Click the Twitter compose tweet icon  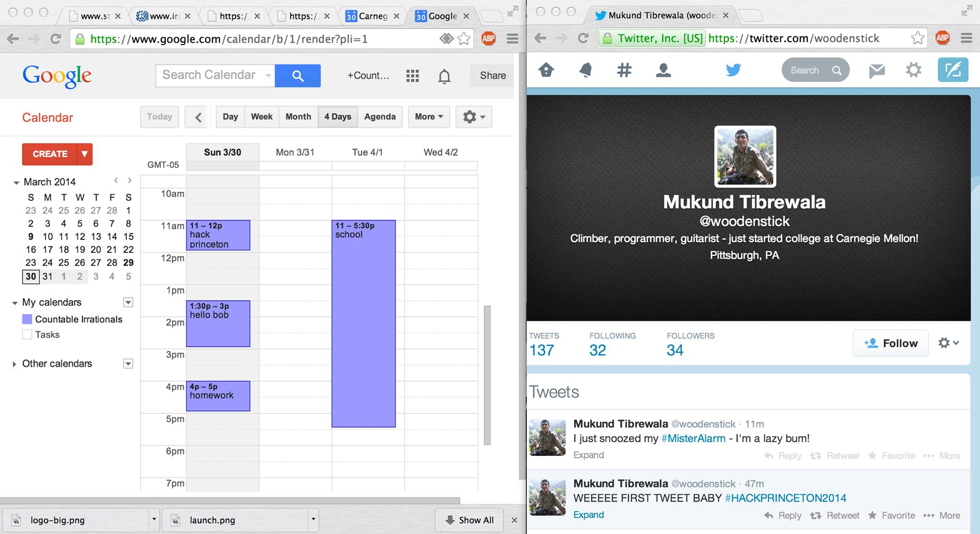tap(952, 70)
